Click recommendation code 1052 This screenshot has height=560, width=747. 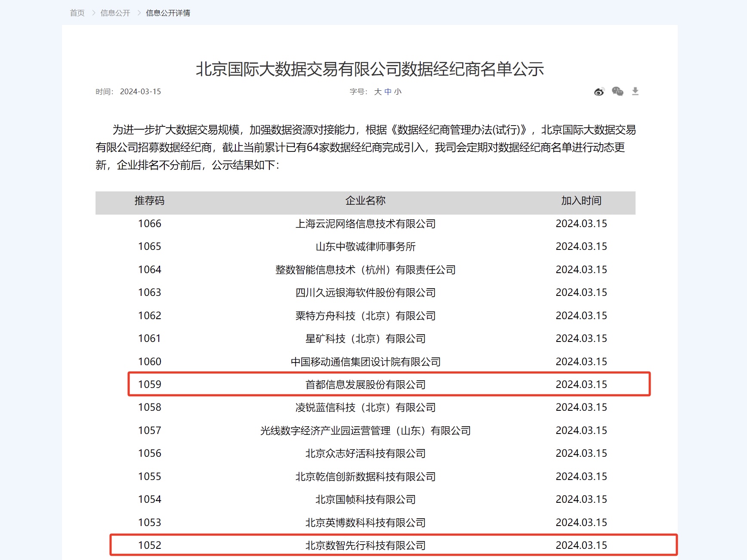point(150,545)
